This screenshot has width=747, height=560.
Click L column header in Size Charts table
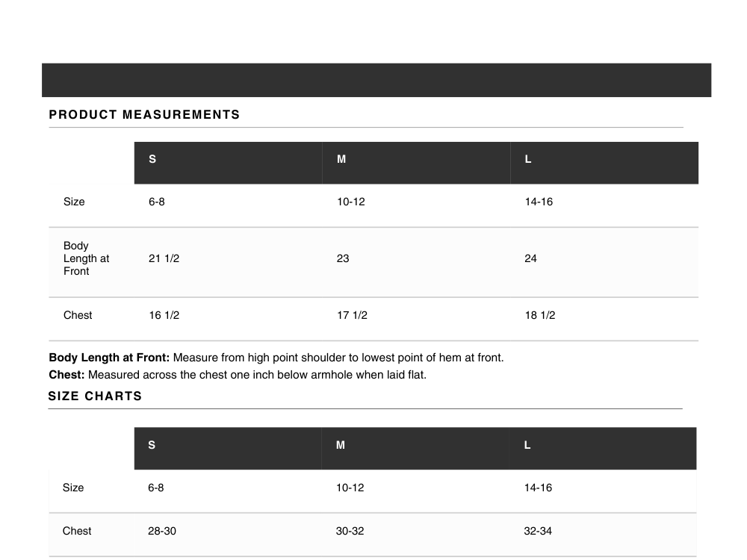527,446
